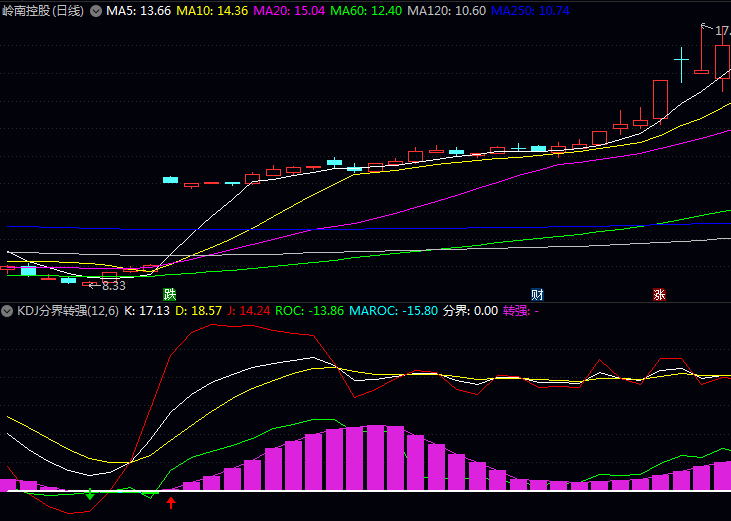Viewport: 731px width, 521px height.
Task: Click the ROC: -13.86 value label
Action: [x=309, y=311]
